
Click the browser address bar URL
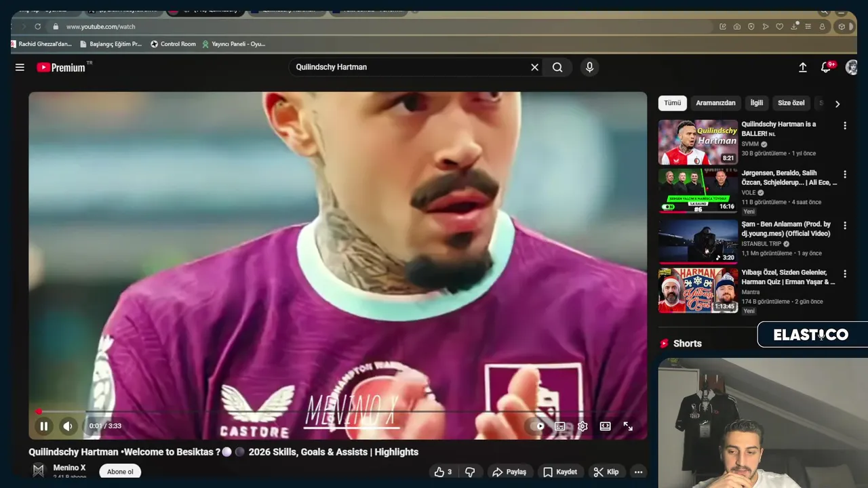click(101, 26)
